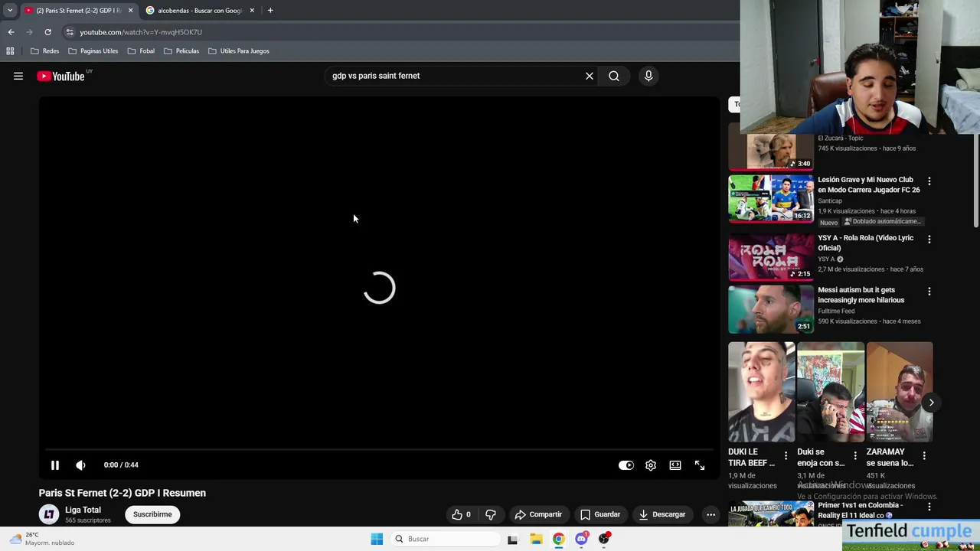The width and height of the screenshot is (980, 551).
Task: Open the tab search dropdown arrow
Action: point(10,11)
